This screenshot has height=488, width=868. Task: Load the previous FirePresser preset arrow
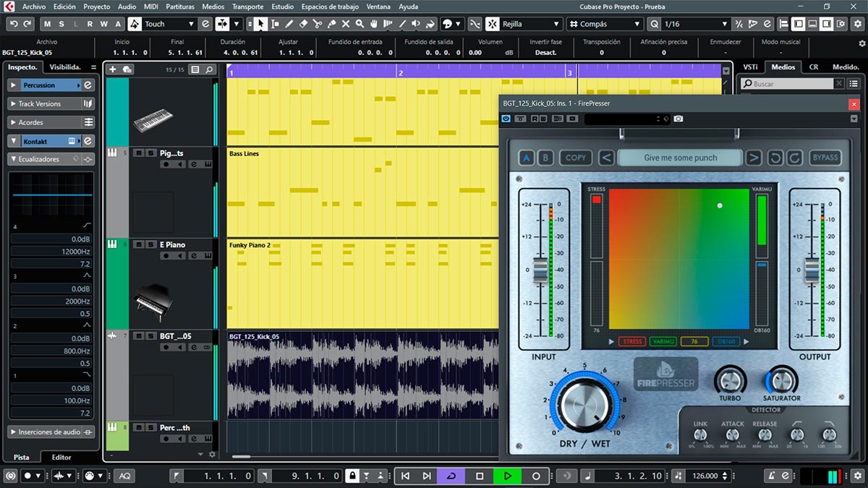tap(607, 158)
